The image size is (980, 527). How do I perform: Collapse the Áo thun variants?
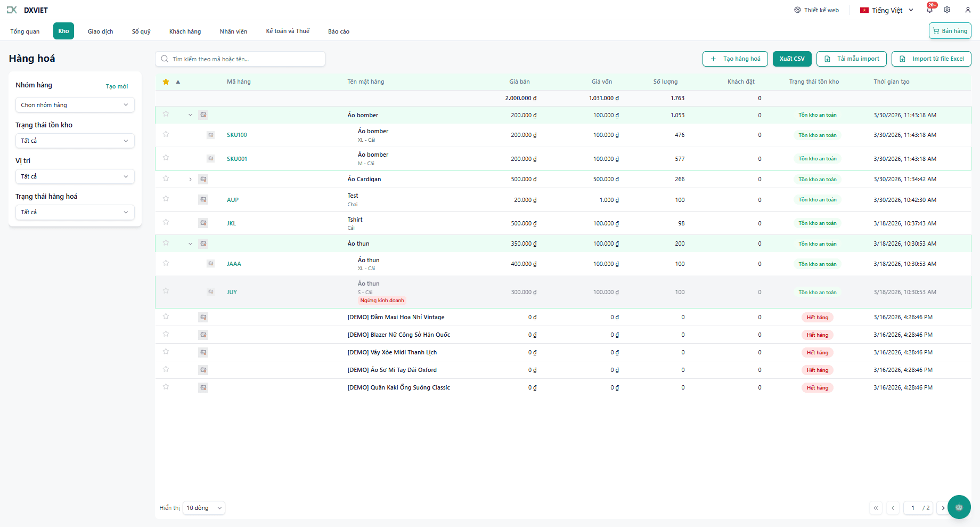190,244
